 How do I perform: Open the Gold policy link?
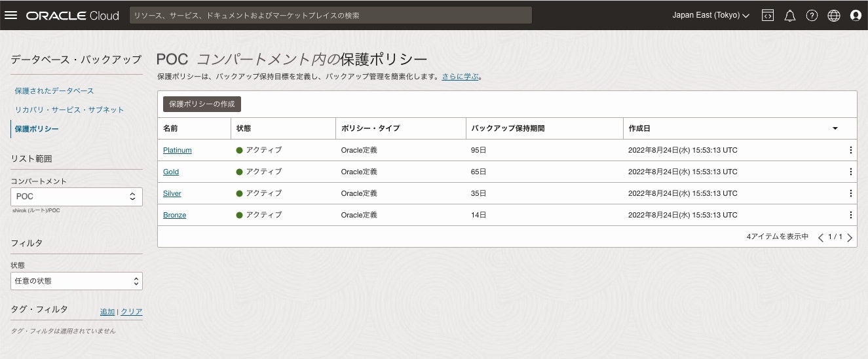[171, 172]
